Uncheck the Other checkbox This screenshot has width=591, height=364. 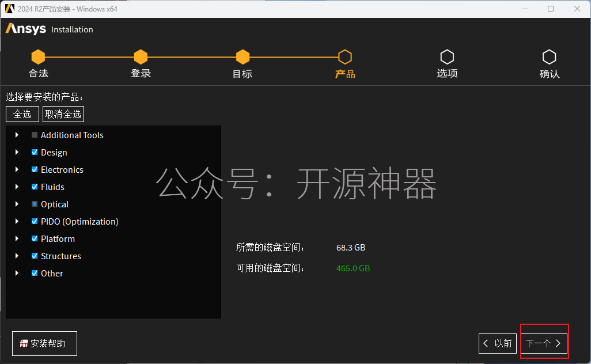[35, 273]
